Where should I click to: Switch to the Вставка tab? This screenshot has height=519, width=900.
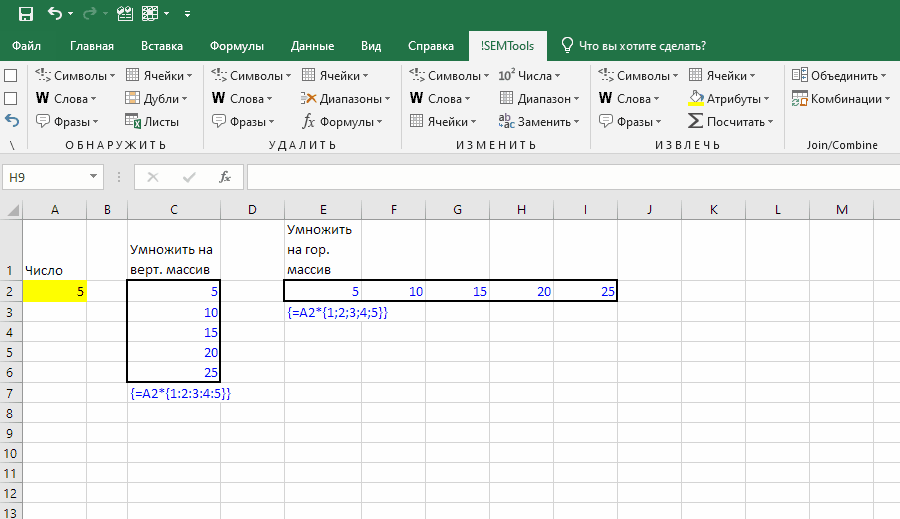click(x=162, y=46)
